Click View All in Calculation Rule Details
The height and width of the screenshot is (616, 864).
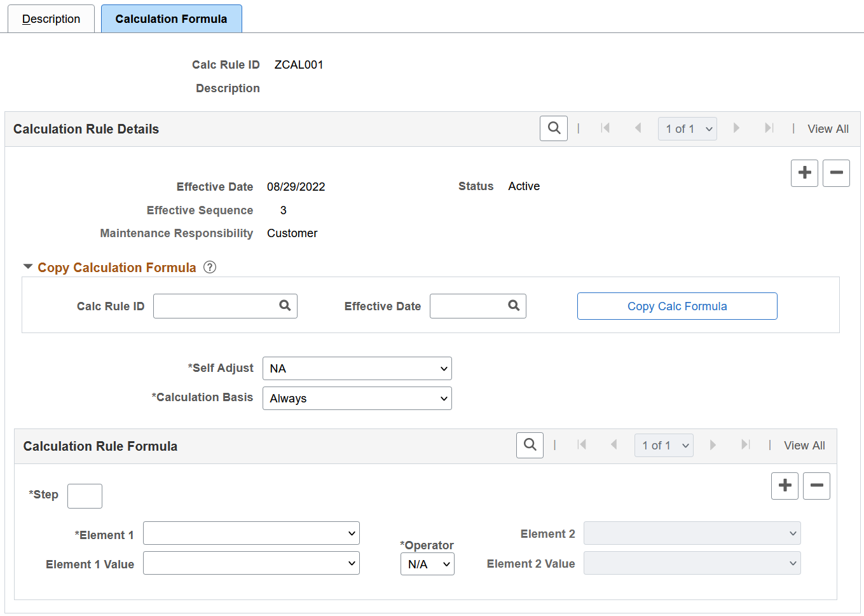[828, 129]
